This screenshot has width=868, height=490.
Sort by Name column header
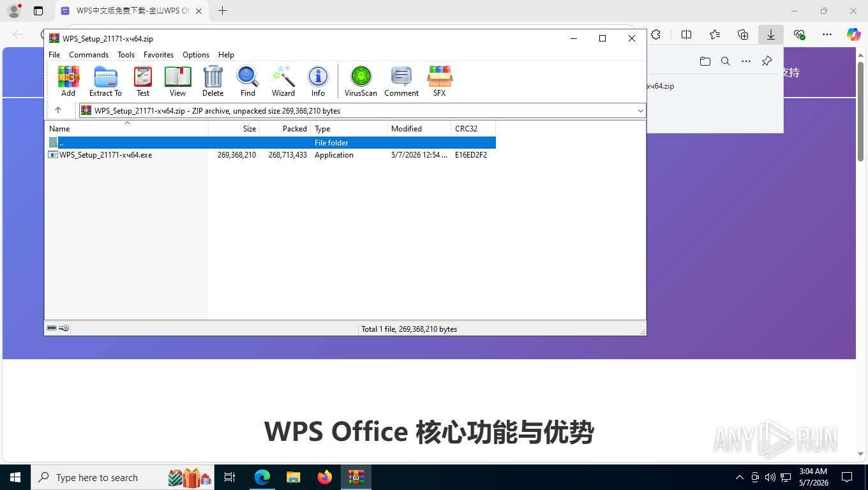[126, 128]
